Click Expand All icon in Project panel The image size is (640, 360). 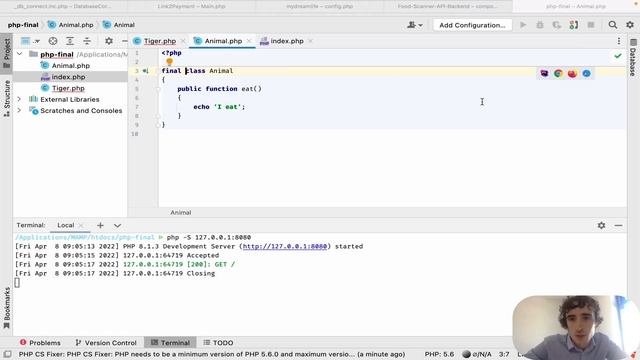pos(70,41)
